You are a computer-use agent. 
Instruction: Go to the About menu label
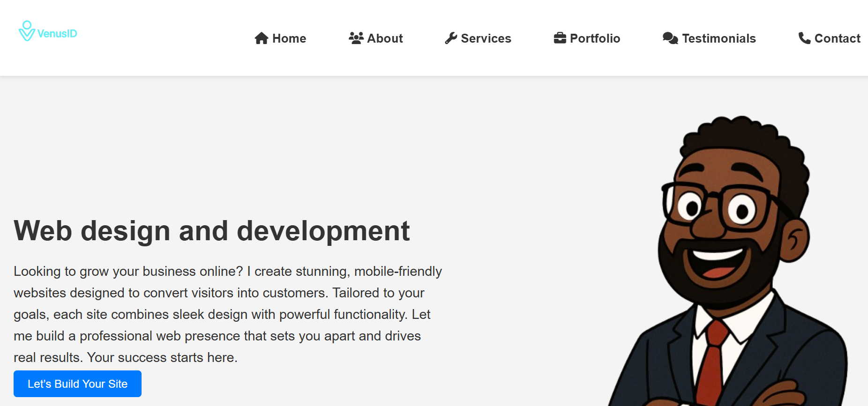(385, 38)
